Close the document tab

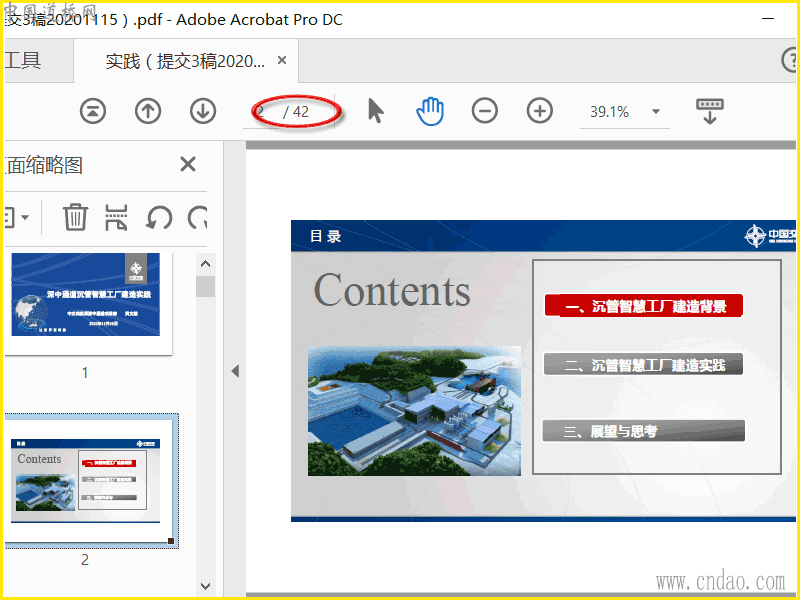pos(282,60)
